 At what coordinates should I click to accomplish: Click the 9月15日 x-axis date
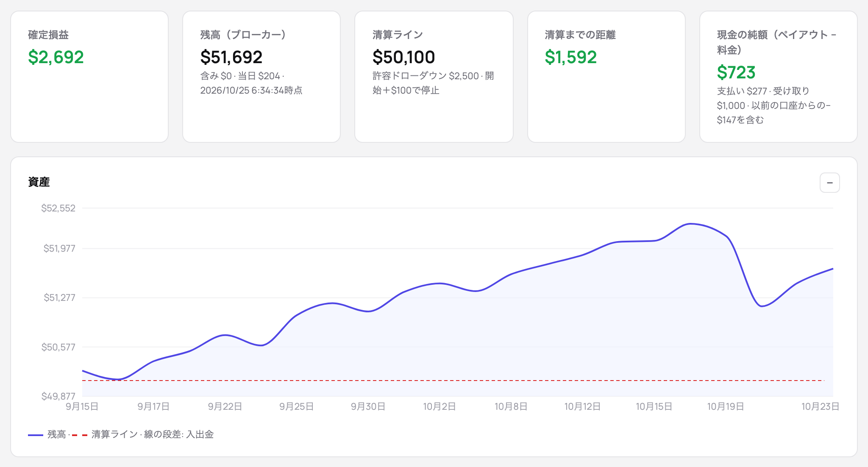coord(82,406)
